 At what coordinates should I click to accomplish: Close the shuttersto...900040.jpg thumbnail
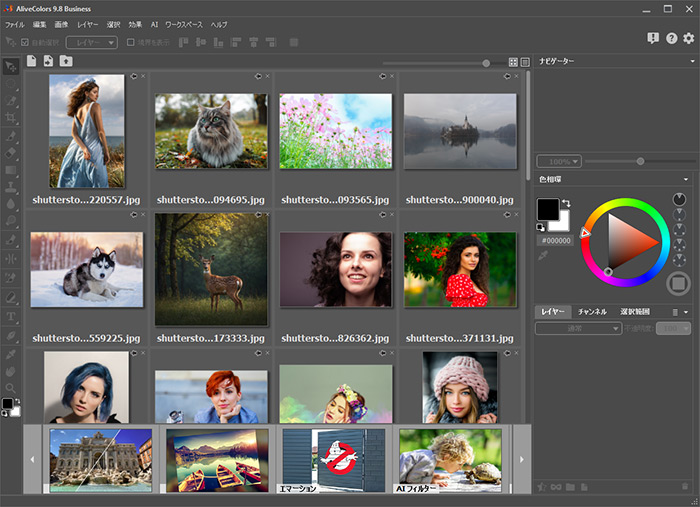[517, 76]
